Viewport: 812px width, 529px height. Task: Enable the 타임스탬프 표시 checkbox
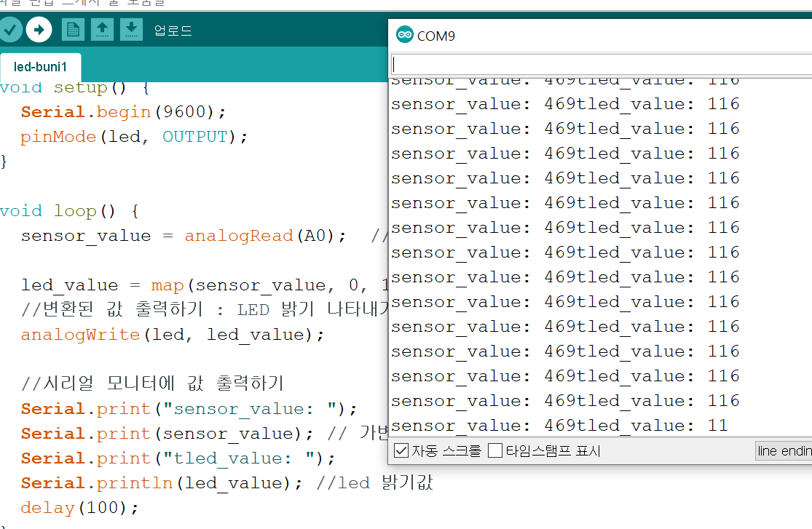tap(495, 451)
